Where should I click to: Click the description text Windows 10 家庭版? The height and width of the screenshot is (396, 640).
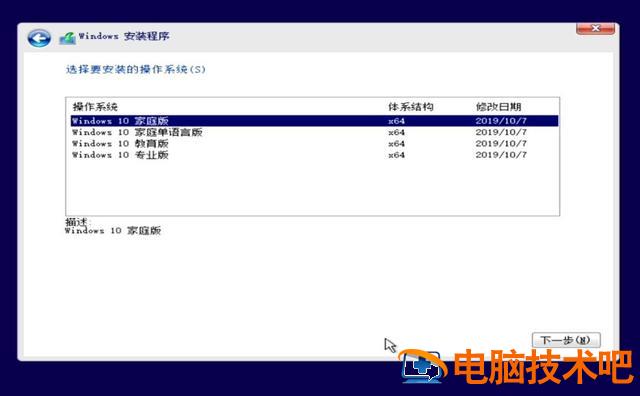pos(113,231)
